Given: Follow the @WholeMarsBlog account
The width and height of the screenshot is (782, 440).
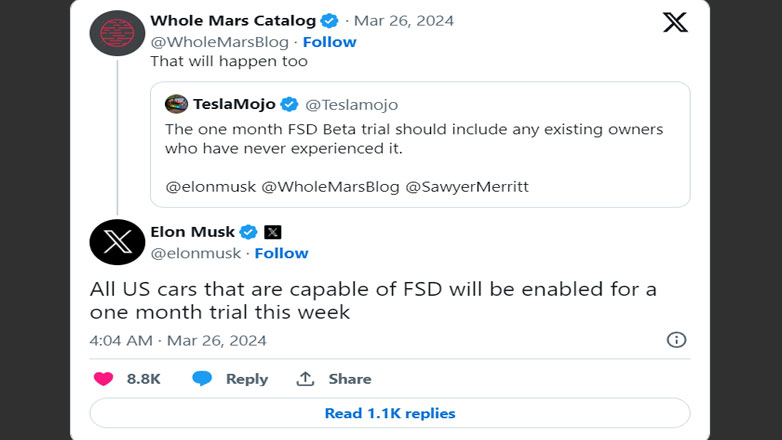Looking at the screenshot, I should 329,42.
